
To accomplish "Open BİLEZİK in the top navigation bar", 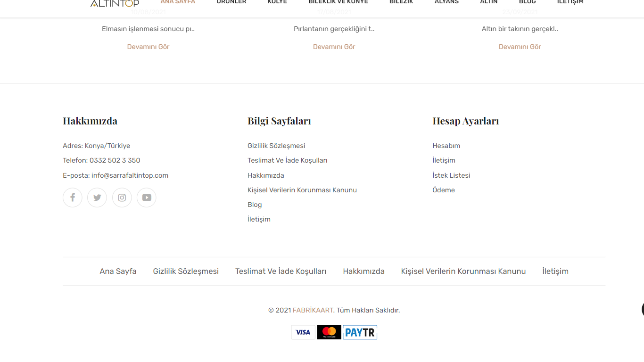I will pyautogui.click(x=401, y=2).
